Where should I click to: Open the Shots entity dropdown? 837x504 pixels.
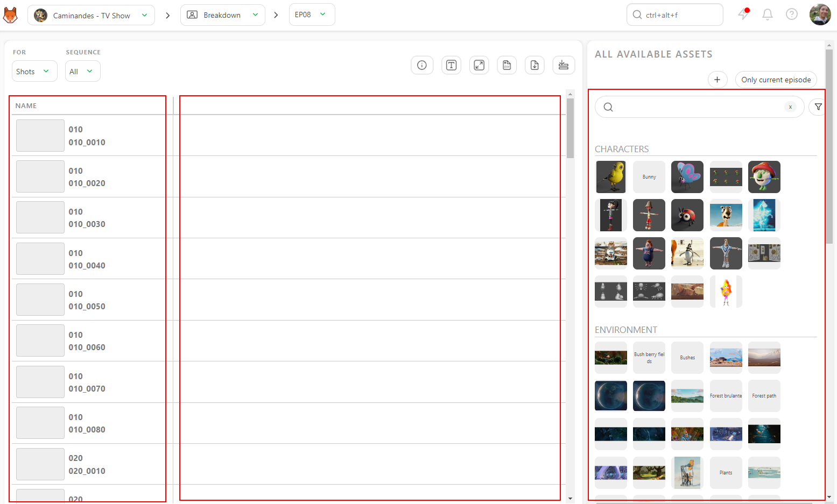pos(34,71)
